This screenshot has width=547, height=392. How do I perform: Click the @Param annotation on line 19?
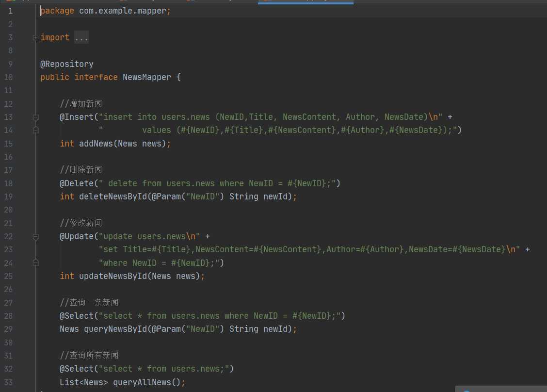point(166,196)
